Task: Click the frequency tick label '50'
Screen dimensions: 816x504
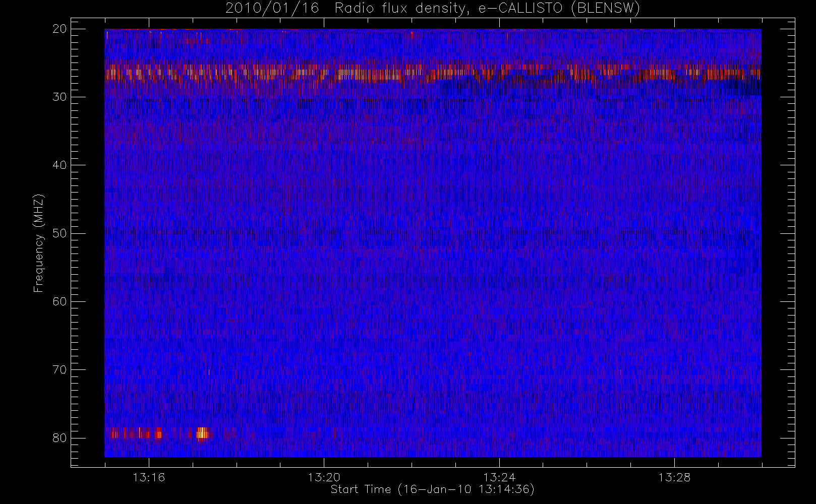Action: (x=60, y=233)
